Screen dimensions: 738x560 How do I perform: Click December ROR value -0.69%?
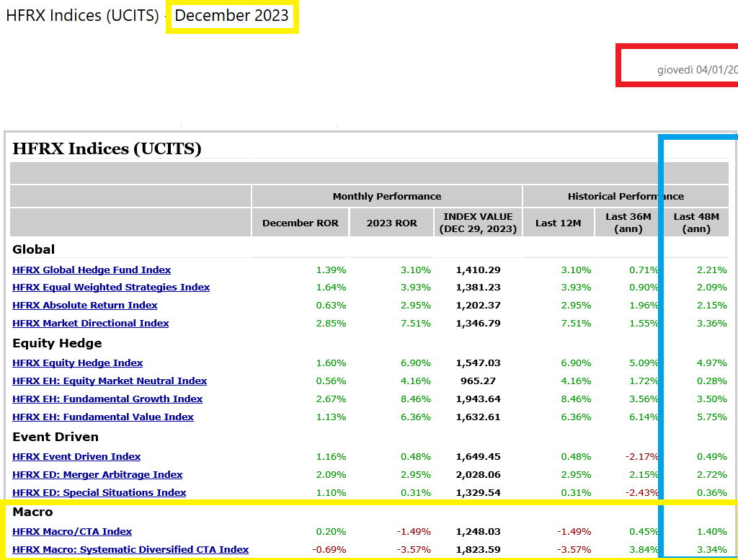(329, 550)
